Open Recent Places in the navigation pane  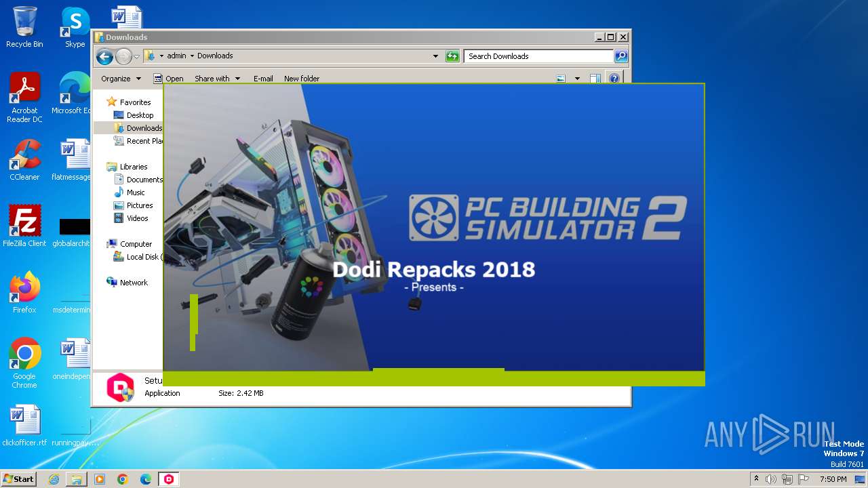pyautogui.click(x=138, y=141)
